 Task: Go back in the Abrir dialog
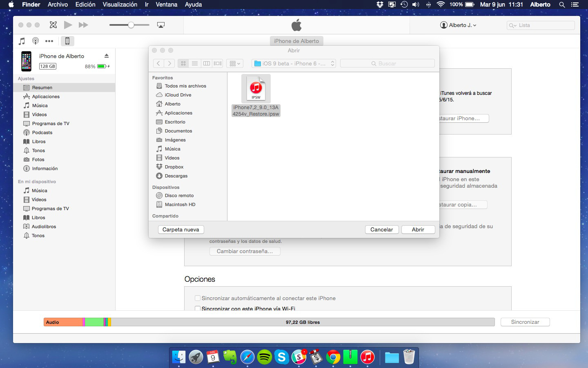pyautogui.click(x=158, y=63)
